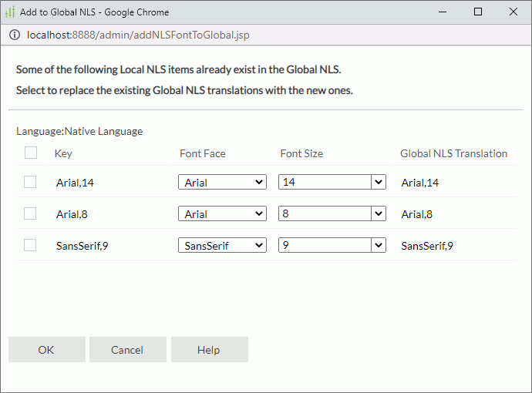Minimize the Add to Global NLS window
532x393 pixels.
click(442, 12)
